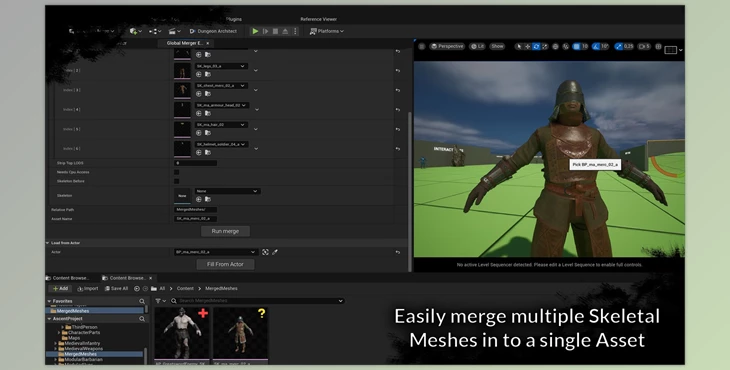This screenshot has height=370, width=730.
Task: Activate the select mode cursor tool
Action: (519, 47)
